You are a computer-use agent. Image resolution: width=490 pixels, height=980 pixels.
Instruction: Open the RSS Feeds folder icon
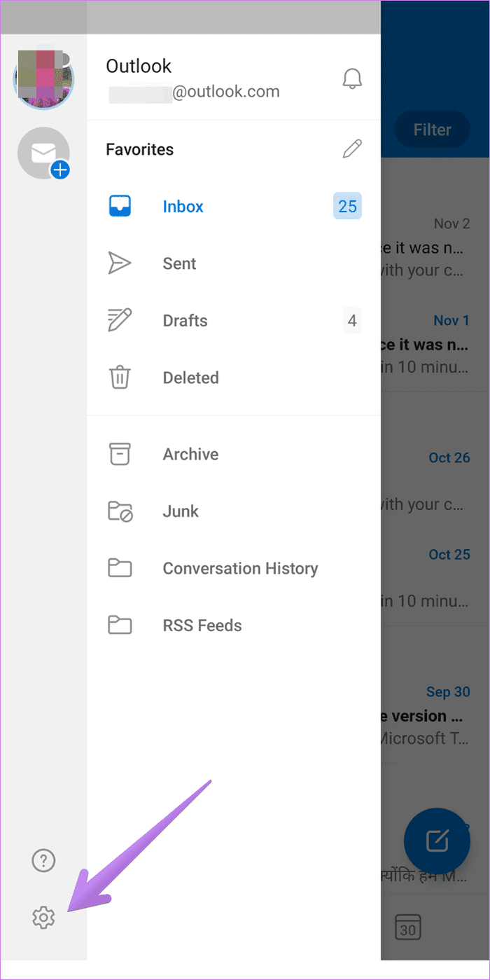tap(120, 625)
